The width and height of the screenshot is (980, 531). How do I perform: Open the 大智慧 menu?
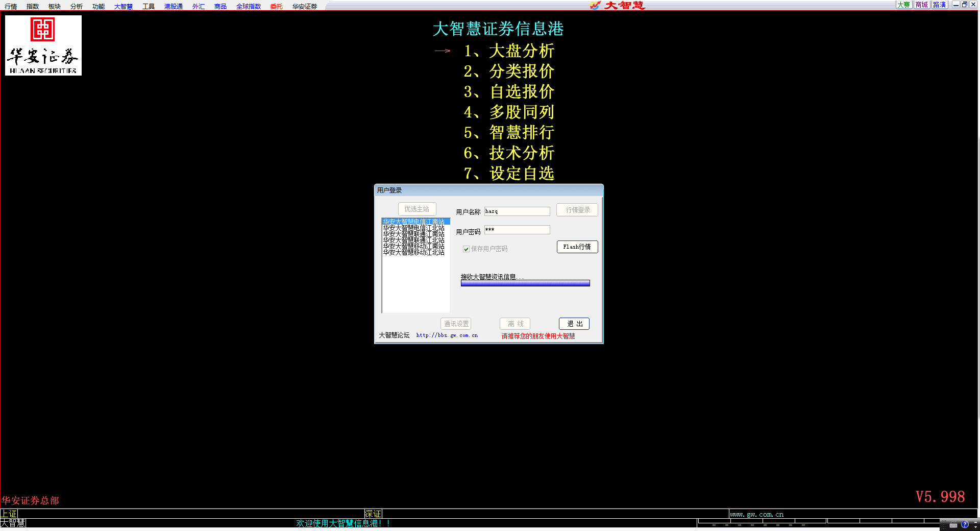(124, 6)
